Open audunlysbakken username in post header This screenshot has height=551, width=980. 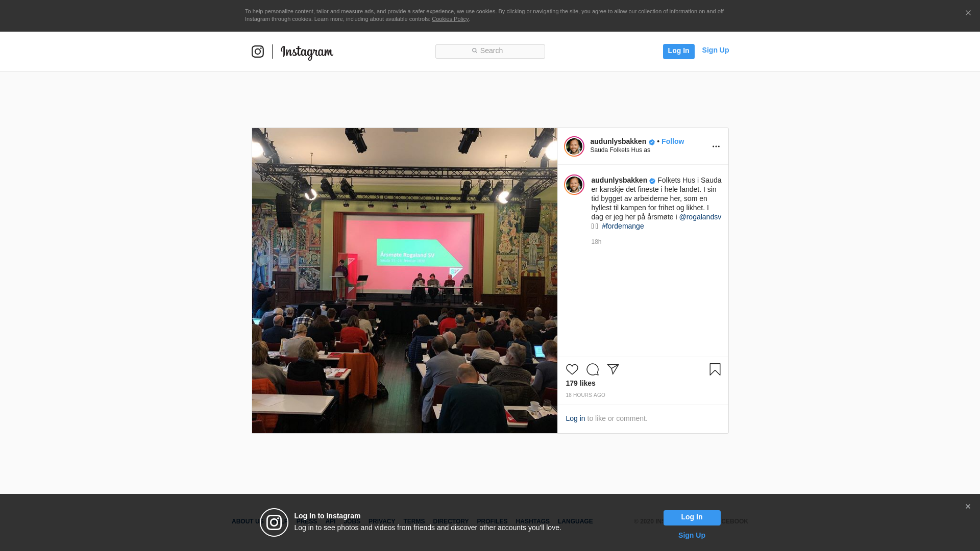[x=618, y=141]
